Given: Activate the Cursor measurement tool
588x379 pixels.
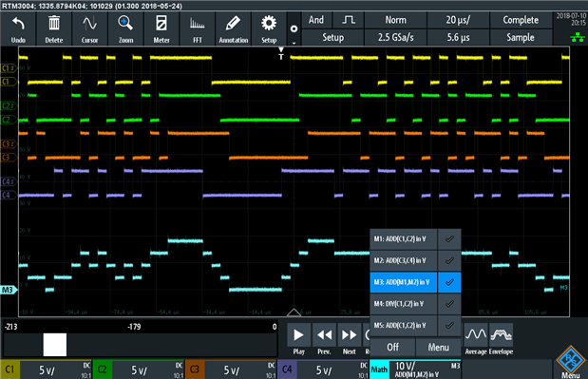Looking at the screenshot, I should [x=89, y=28].
